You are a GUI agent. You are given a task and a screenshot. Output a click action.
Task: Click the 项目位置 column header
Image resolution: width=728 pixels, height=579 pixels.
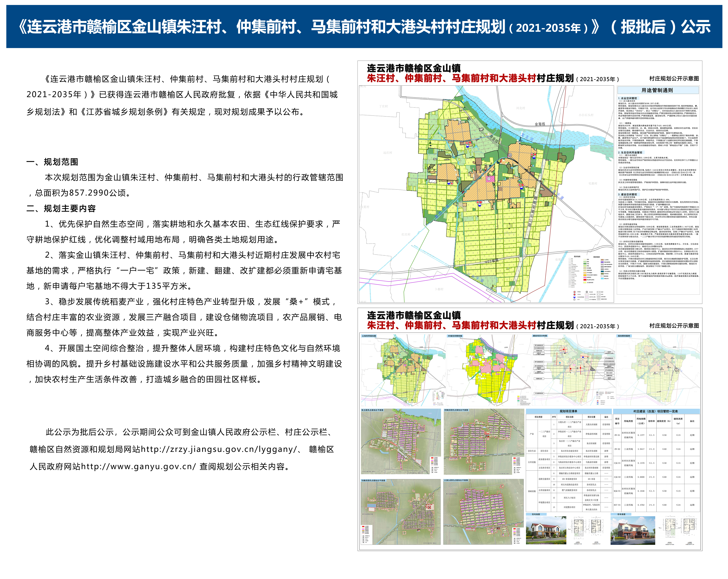click(x=592, y=417)
